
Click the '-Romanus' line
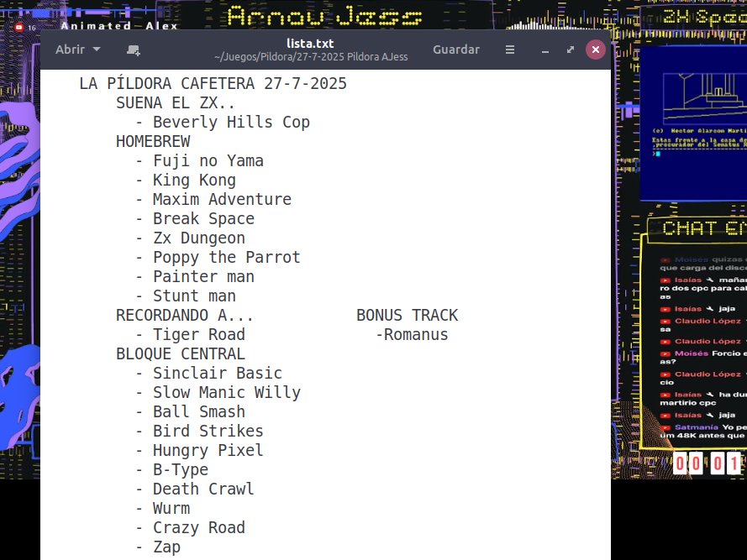coord(412,335)
